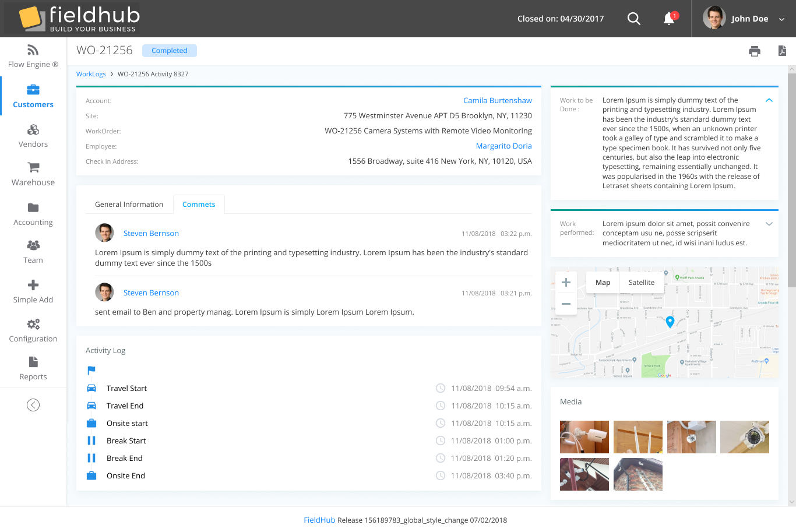Screen dimensions: 796x532
Task: Open the search bar
Action: (634, 18)
